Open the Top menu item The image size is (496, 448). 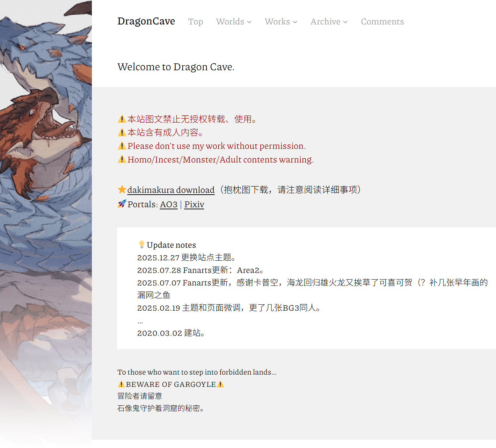196,22
